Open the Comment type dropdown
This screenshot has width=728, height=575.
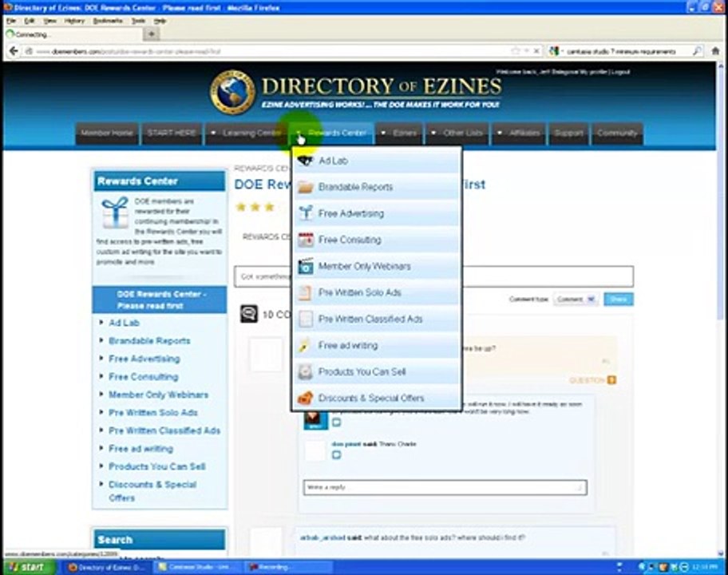(x=576, y=299)
